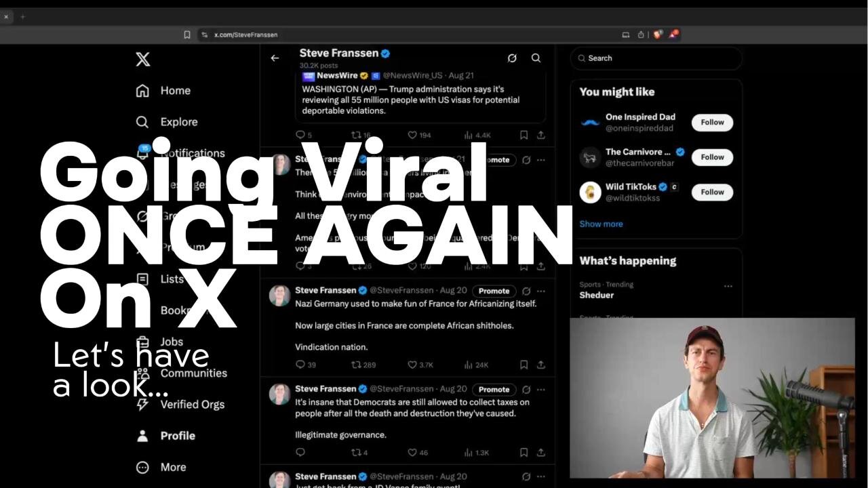
Task: Open the Home timeline from the sidebar
Action: (163, 91)
